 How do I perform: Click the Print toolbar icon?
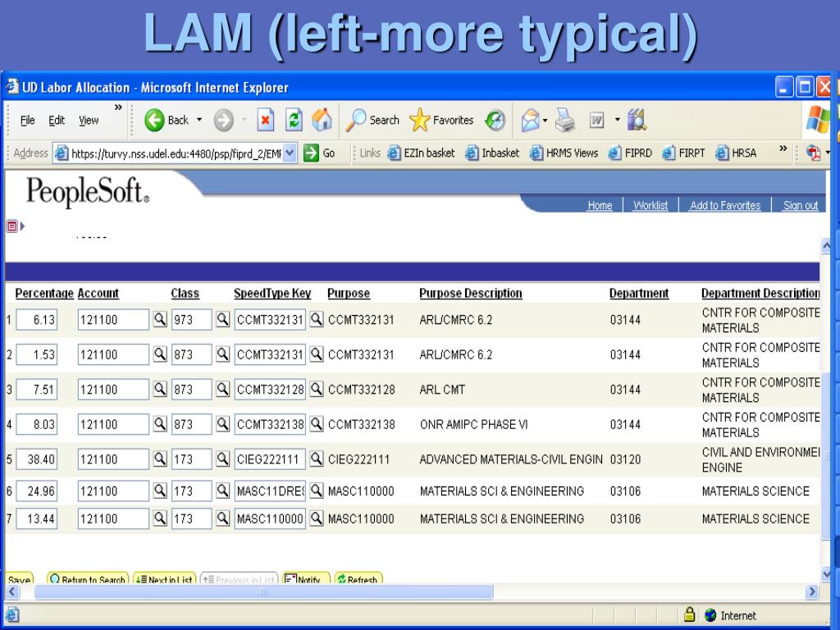click(564, 121)
